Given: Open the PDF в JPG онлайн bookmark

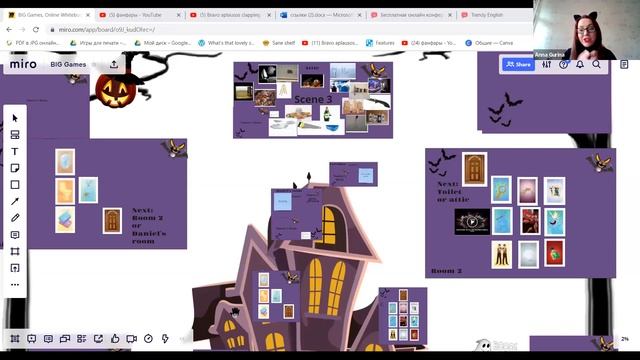Looking at the screenshot, I should click(x=33, y=43).
